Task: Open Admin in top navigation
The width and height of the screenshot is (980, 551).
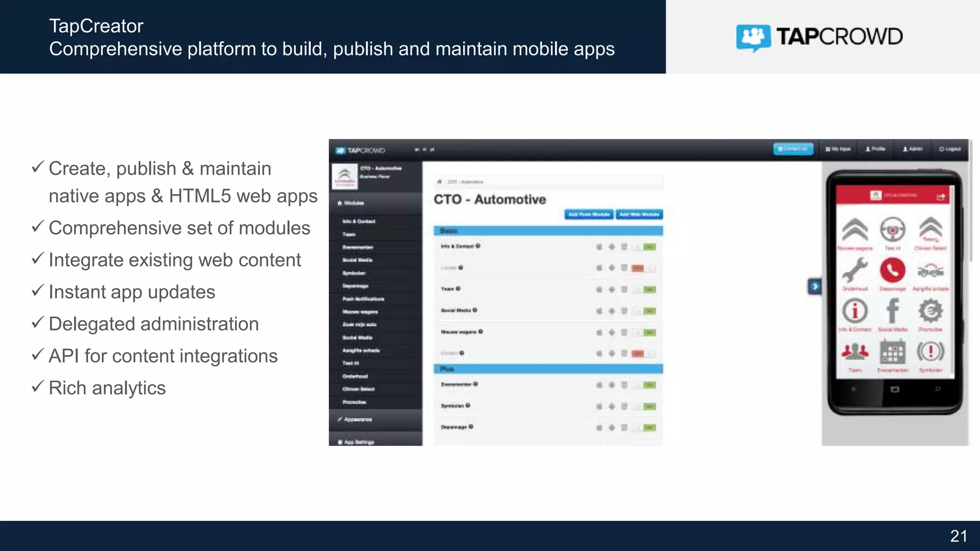Action: (913, 149)
